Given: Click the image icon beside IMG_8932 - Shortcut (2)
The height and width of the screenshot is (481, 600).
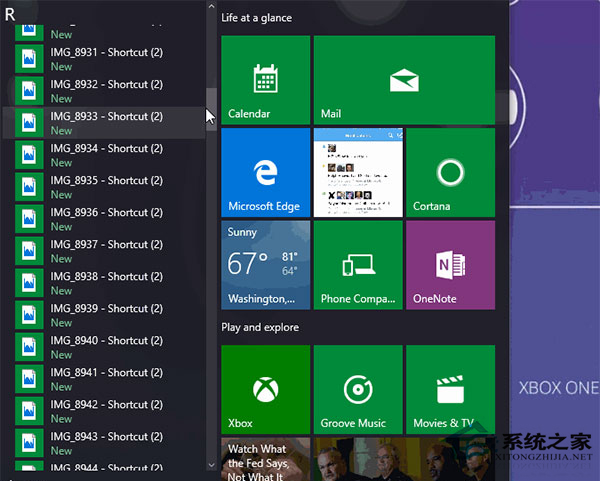Looking at the screenshot, I should click(x=29, y=91).
